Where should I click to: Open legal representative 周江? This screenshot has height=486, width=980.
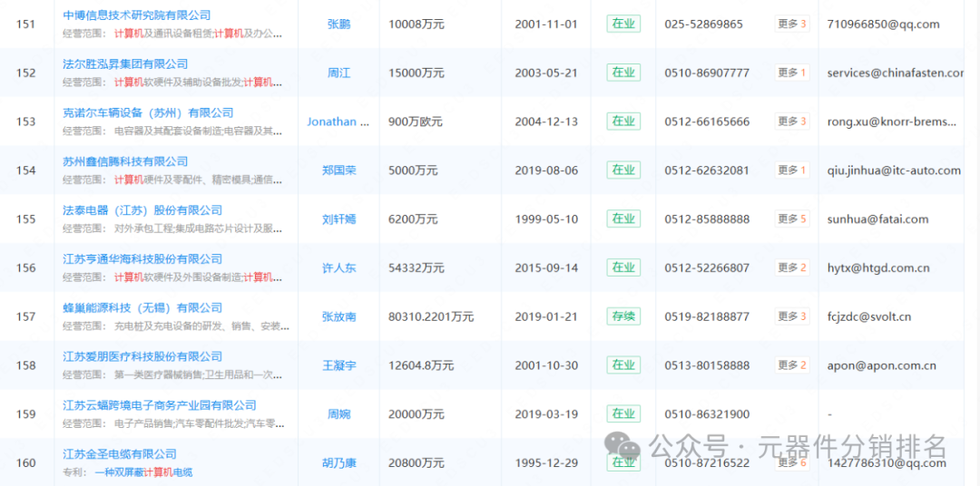tap(338, 73)
